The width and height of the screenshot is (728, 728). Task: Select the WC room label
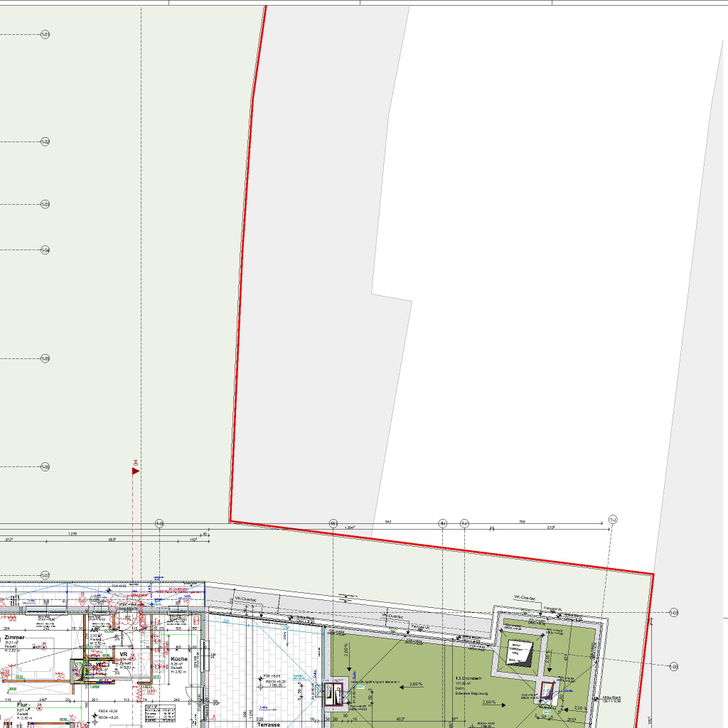(100, 665)
